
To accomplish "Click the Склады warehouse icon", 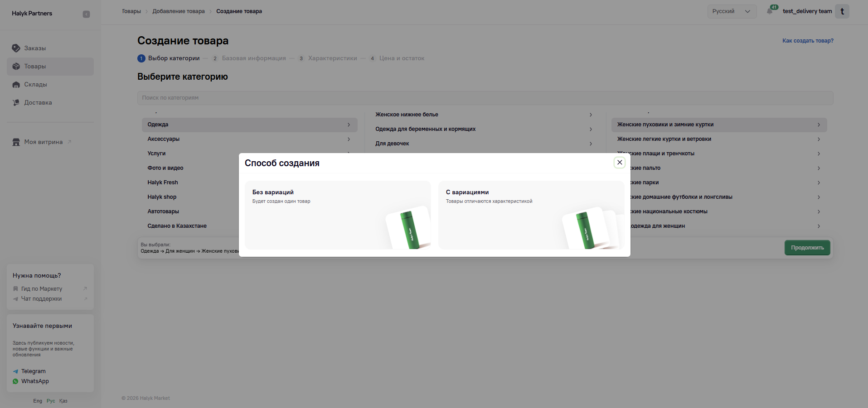I will point(16,85).
